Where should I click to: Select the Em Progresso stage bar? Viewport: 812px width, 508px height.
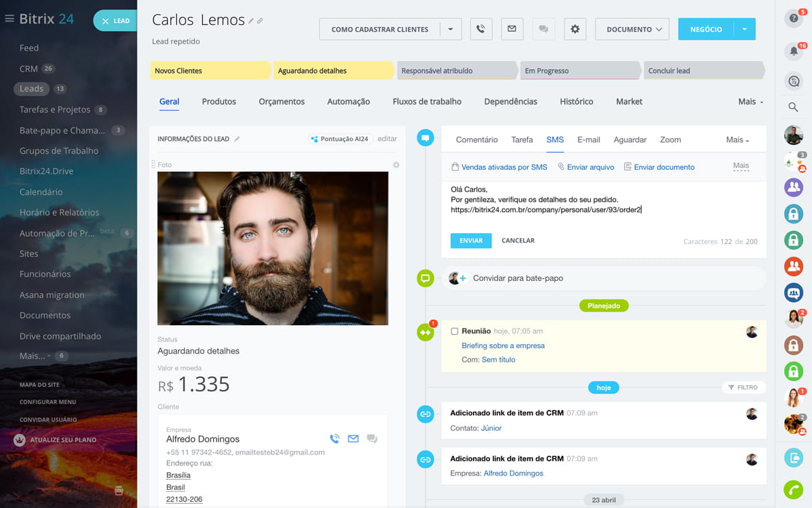(x=580, y=70)
